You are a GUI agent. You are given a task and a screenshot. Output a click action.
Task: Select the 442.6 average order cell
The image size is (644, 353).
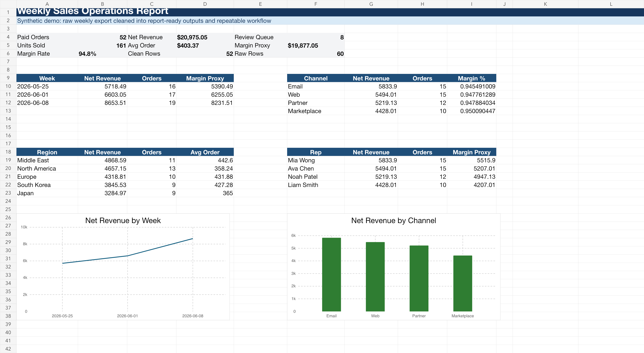205,160
